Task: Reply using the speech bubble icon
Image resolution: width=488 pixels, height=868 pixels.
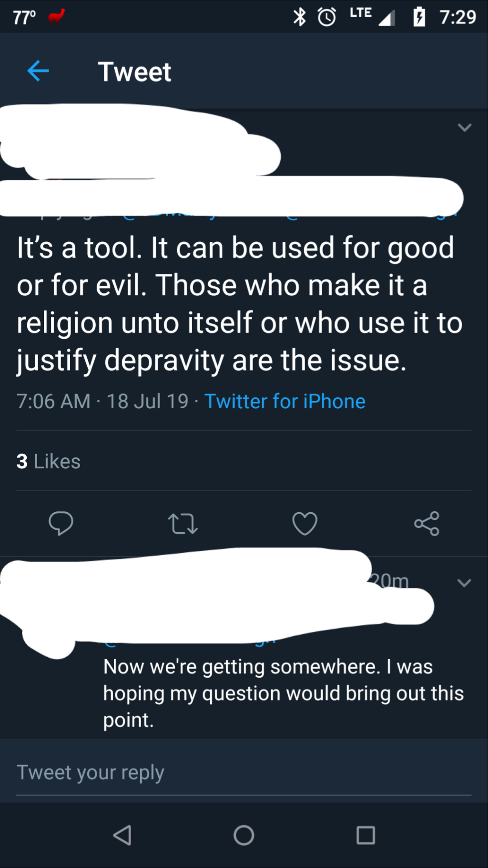Action: point(61,523)
